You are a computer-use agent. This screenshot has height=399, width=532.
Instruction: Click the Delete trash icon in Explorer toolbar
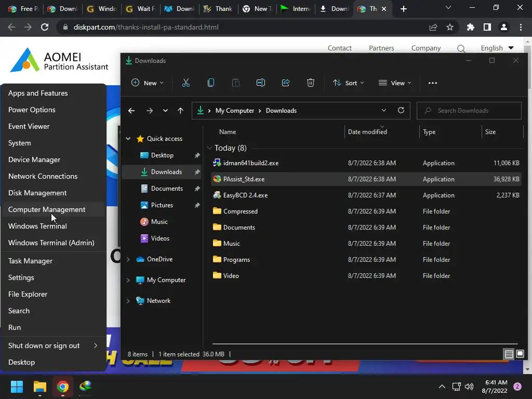[311, 83]
